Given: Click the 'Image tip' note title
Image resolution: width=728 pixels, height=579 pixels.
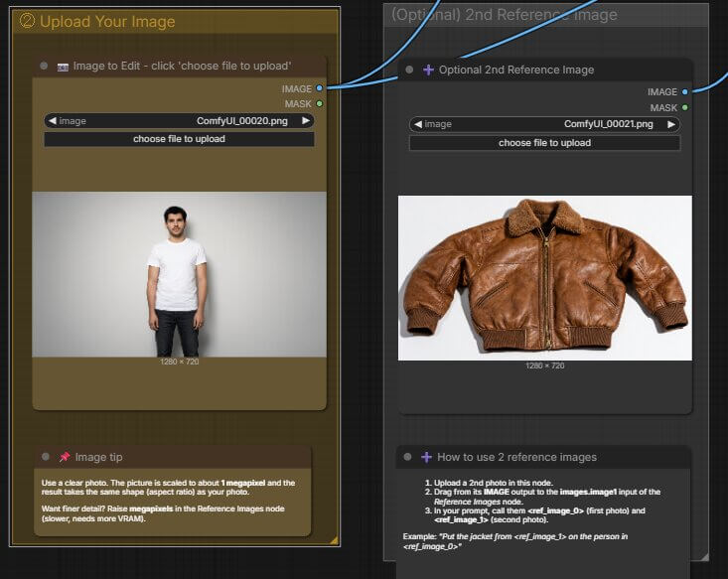Looking at the screenshot, I should [x=99, y=458].
